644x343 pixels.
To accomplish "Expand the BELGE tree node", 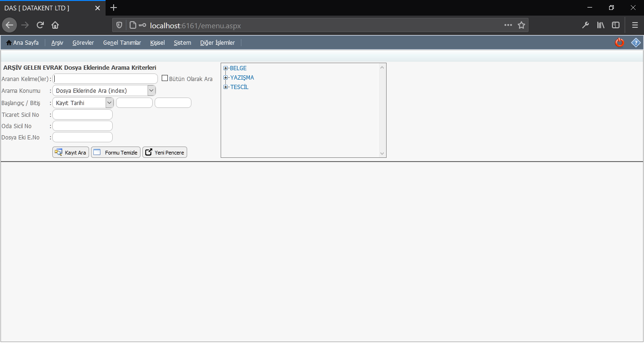I will click(x=226, y=68).
